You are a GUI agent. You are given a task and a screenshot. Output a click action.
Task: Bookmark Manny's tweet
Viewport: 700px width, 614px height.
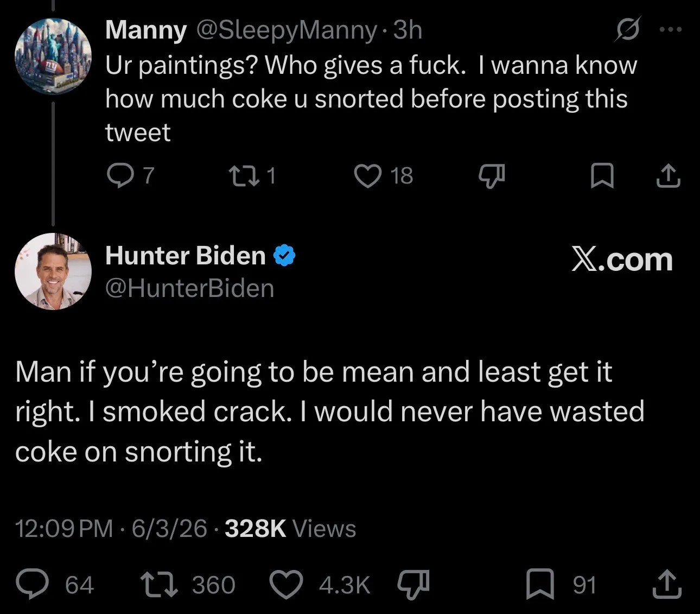coord(602,176)
